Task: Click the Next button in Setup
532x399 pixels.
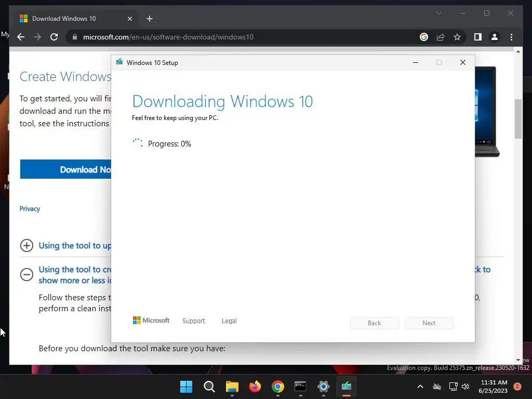Action: tap(429, 323)
